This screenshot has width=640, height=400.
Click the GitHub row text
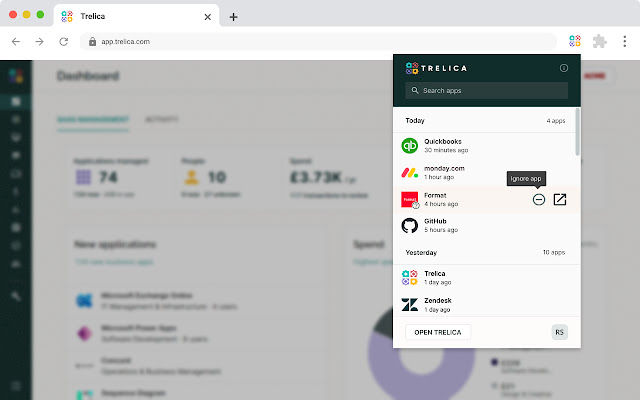point(441,225)
